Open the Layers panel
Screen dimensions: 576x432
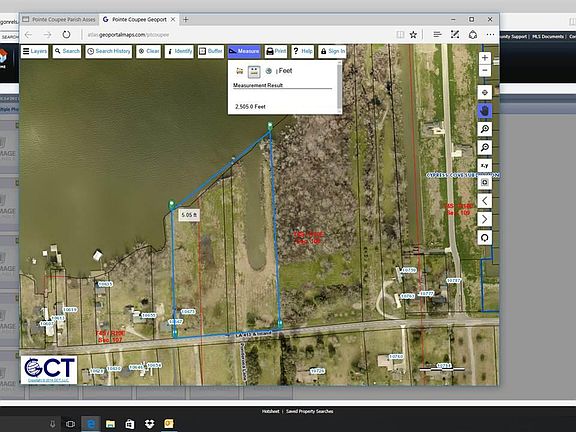click(35, 51)
